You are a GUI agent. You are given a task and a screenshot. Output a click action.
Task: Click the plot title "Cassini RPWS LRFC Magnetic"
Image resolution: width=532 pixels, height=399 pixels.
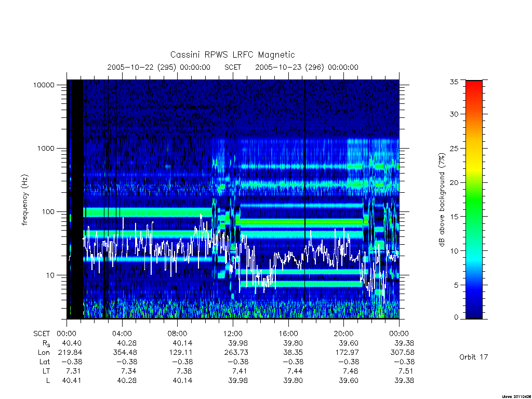[232, 55]
